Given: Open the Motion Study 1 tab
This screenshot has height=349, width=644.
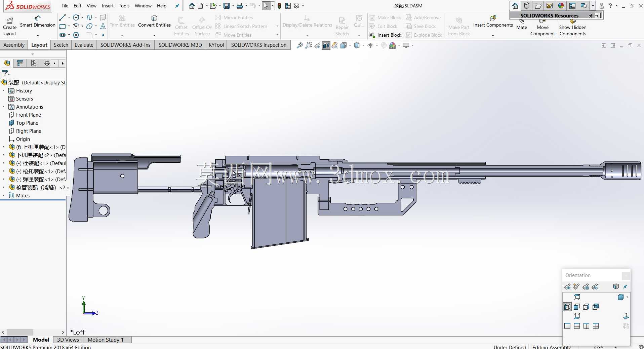Looking at the screenshot, I should pos(106,340).
